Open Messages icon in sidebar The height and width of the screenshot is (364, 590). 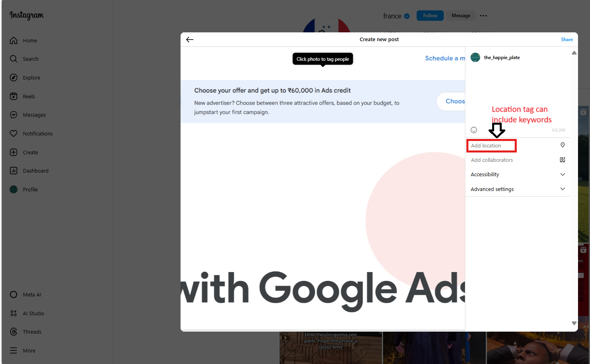pyautogui.click(x=14, y=115)
